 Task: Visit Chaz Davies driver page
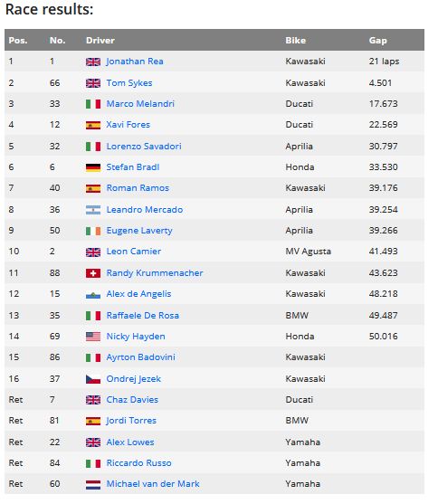coord(132,400)
